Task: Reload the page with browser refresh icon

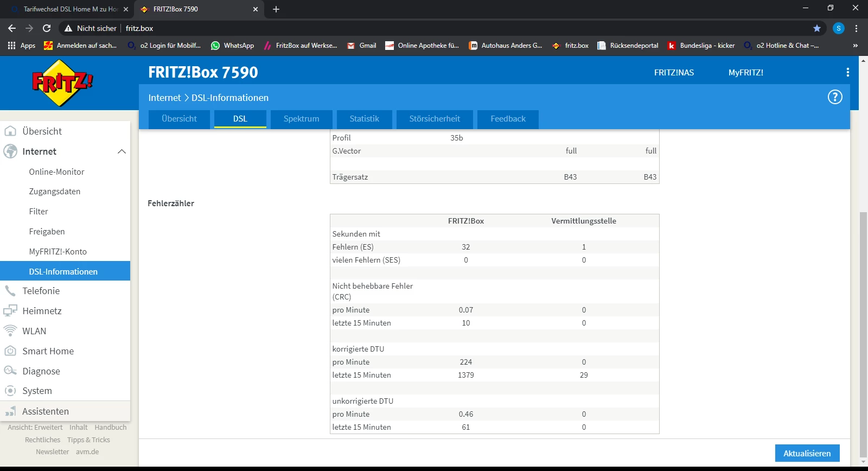Action: [47, 28]
